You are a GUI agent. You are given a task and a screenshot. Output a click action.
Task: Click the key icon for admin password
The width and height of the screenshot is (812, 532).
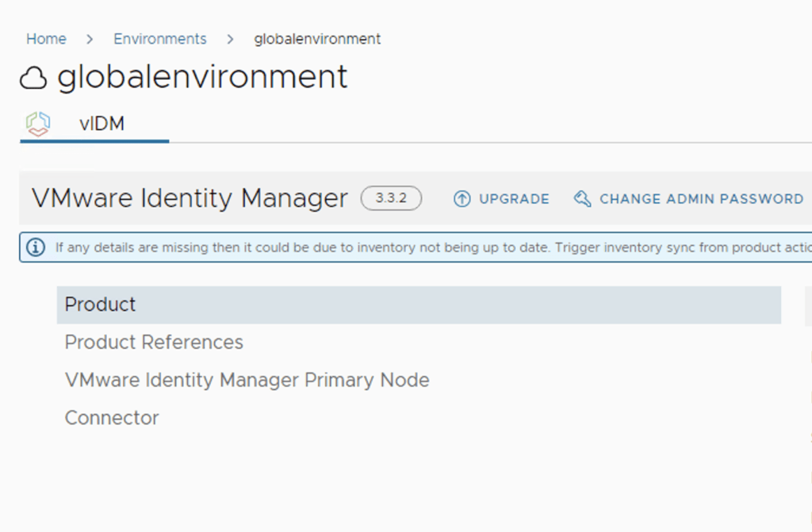[582, 199]
